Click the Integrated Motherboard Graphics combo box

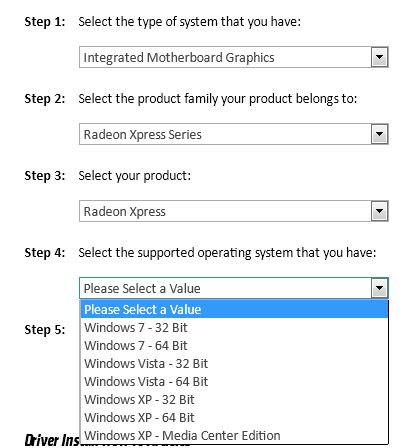[x=234, y=57]
